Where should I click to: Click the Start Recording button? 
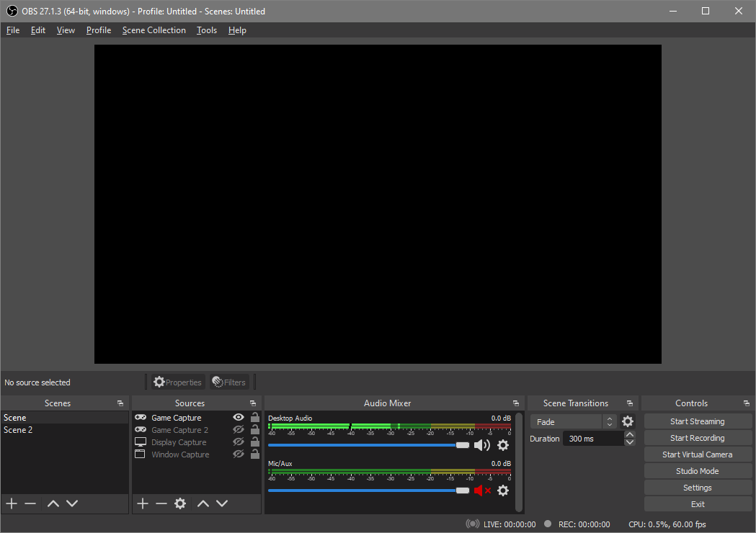(x=697, y=438)
